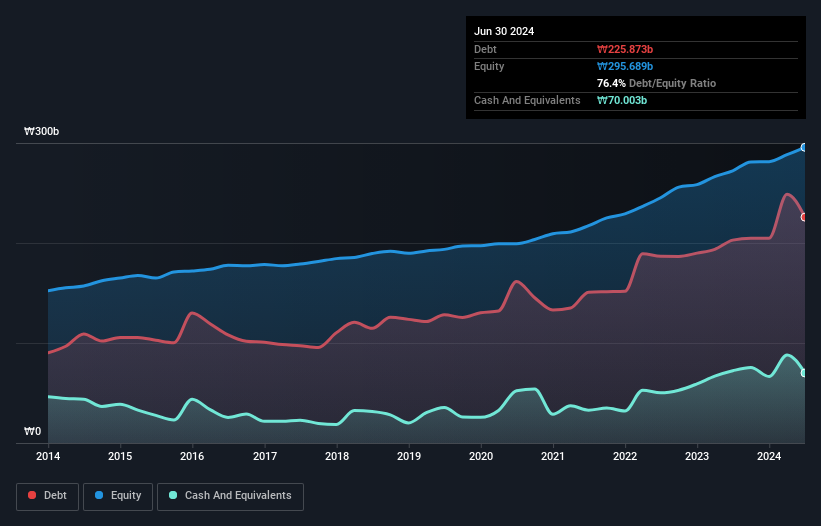
Task: Click the 2020 x-axis label
Action: (481, 456)
